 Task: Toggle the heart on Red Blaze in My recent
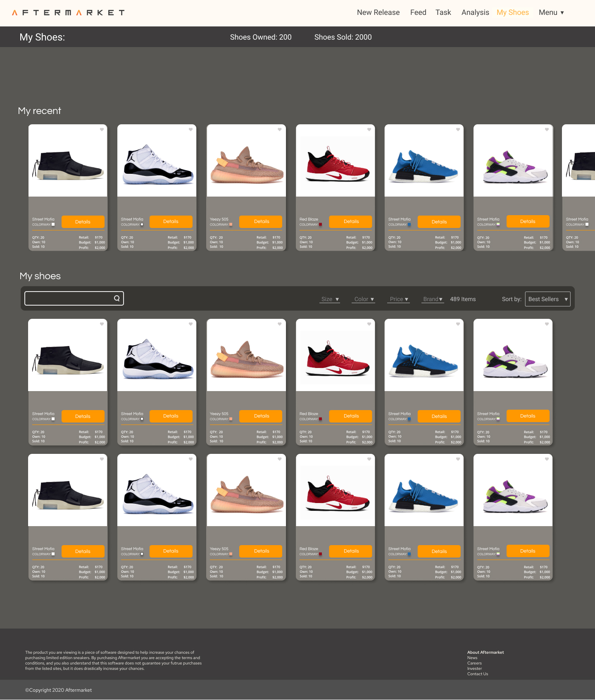[x=369, y=130]
